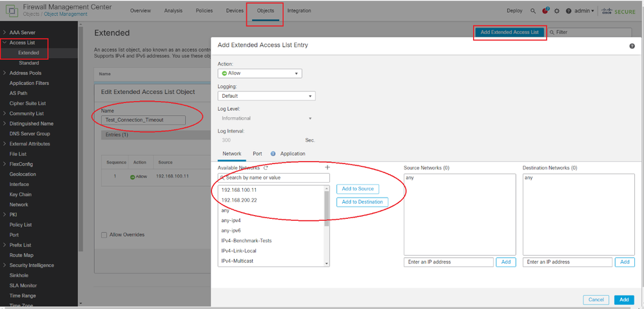Click the Cisco Secure logo

tap(618, 11)
